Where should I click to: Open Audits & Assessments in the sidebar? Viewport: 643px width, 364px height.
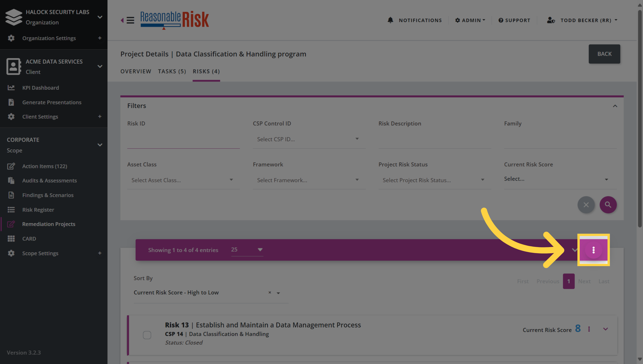coord(50,180)
